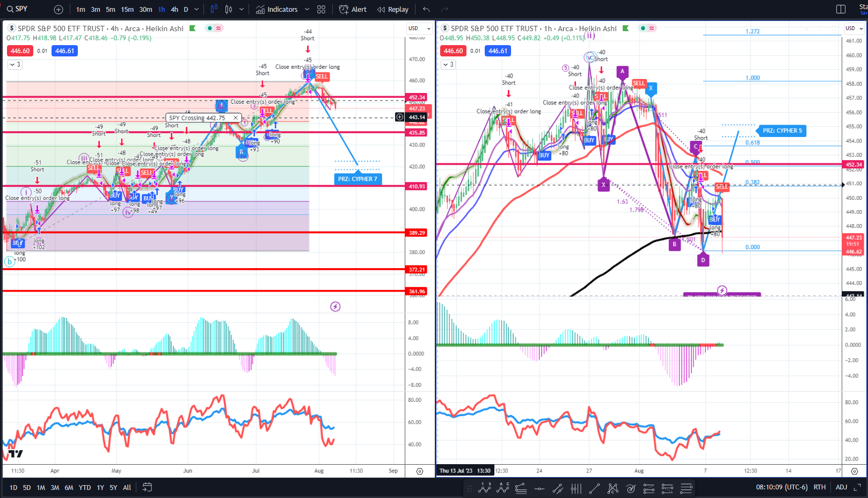Select the 1D date range
This screenshot has height=498, width=868.
point(13,488)
